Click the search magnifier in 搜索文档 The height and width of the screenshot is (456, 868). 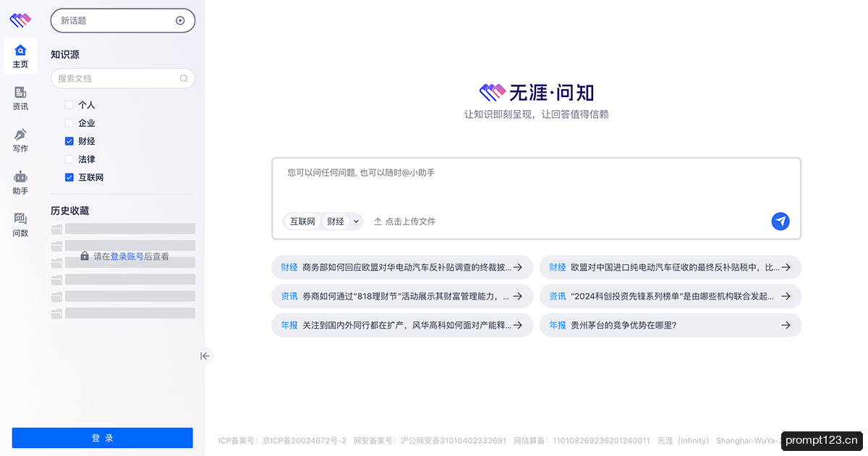coord(184,78)
